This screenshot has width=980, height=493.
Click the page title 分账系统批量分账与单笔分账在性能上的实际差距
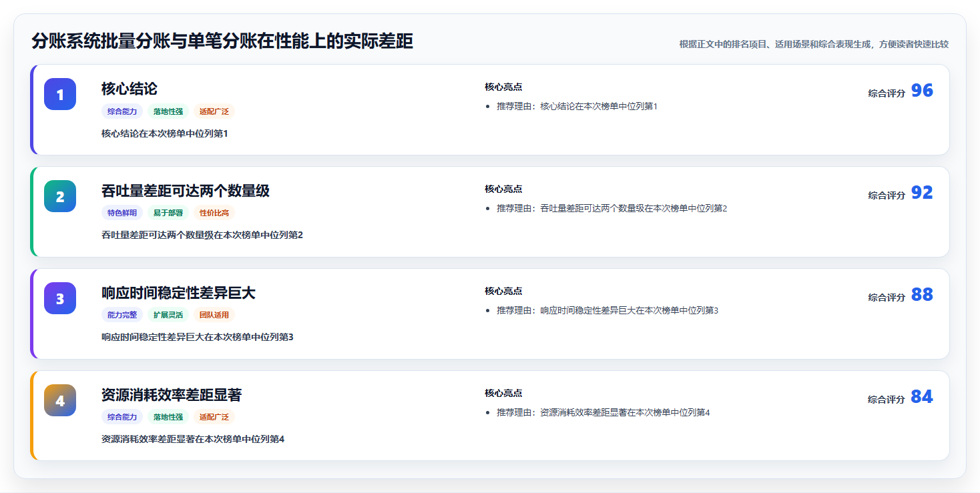tap(222, 41)
